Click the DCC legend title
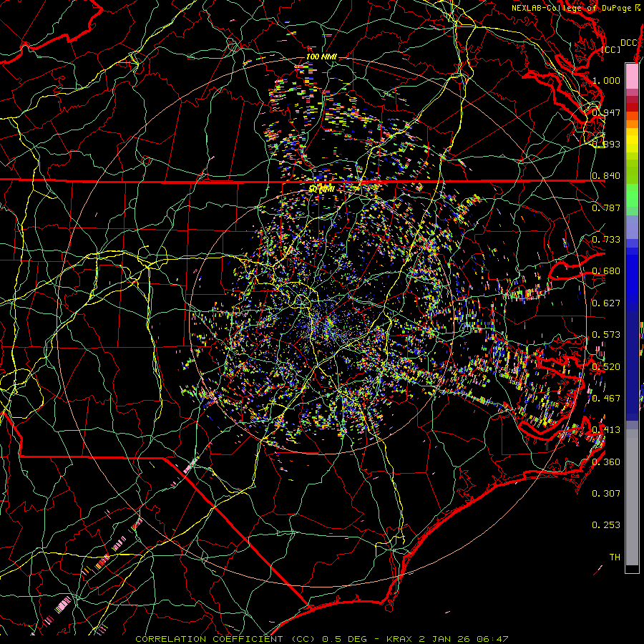This screenshot has height=644, width=644. [x=628, y=43]
